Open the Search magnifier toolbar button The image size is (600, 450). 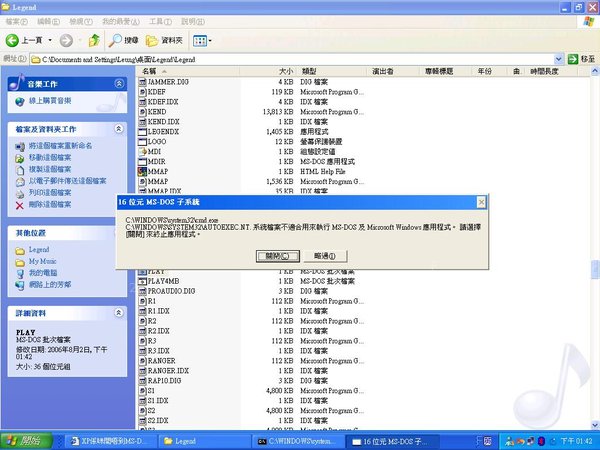[123, 40]
